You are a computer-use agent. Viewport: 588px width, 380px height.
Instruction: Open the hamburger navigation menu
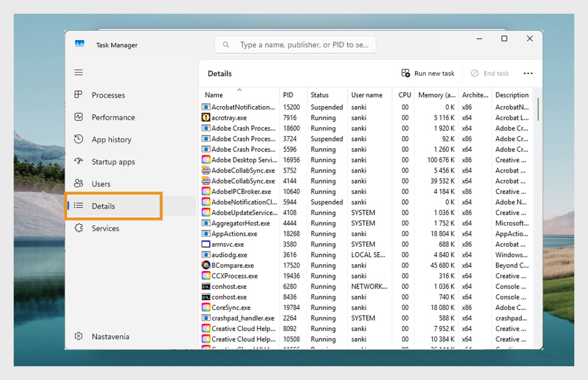[78, 73]
